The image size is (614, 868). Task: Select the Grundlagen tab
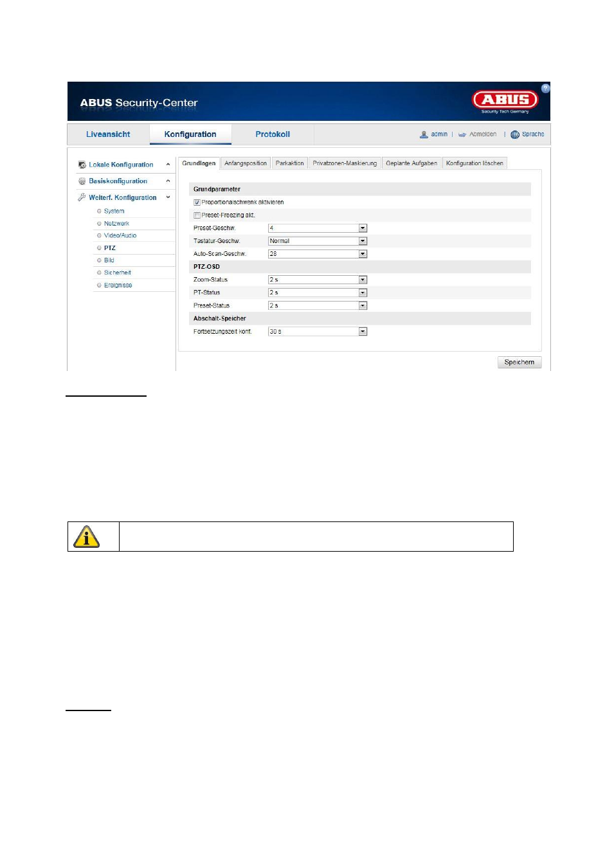[x=199, y=163]
